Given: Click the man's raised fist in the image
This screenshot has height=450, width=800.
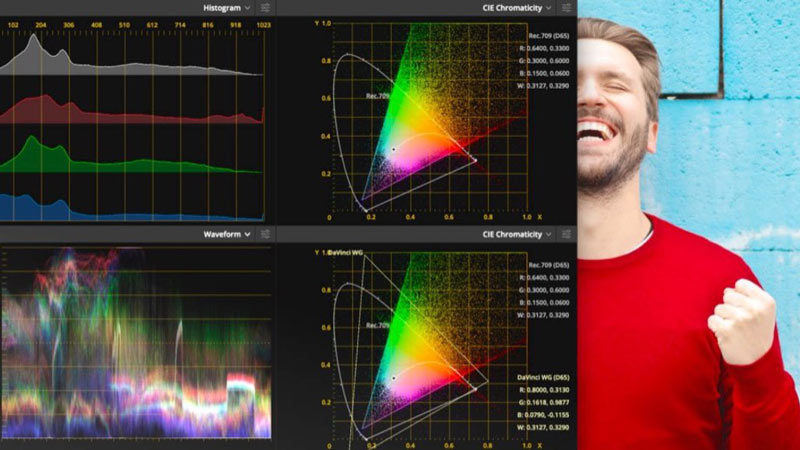Looking at the screenshot, I should click(742, 318).
